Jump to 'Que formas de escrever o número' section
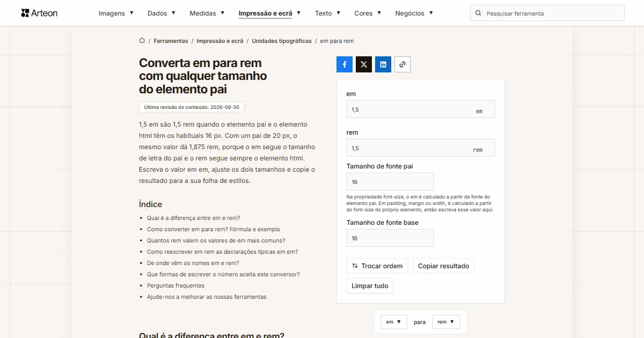The height and width of the screenshot is (338, 644). coord(223,274)
